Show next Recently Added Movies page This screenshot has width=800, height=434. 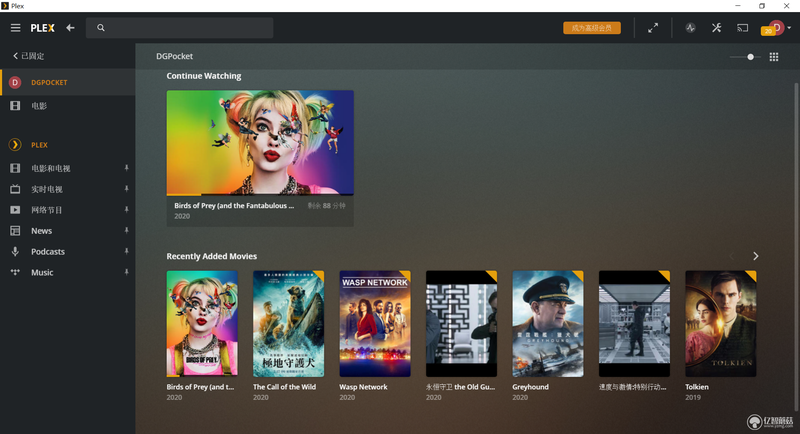[756, 256]
